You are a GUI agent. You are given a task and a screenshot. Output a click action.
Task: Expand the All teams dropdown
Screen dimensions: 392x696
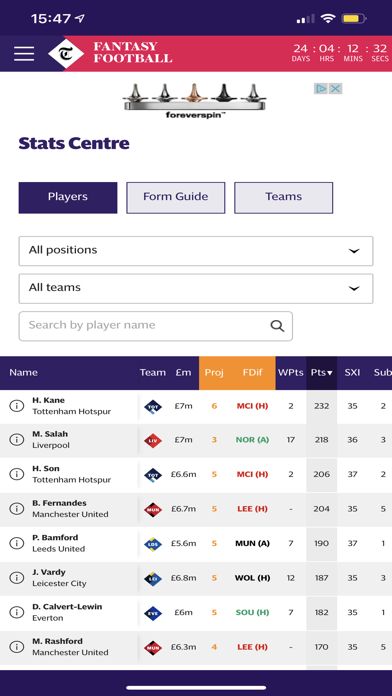(x=196, y=289)
